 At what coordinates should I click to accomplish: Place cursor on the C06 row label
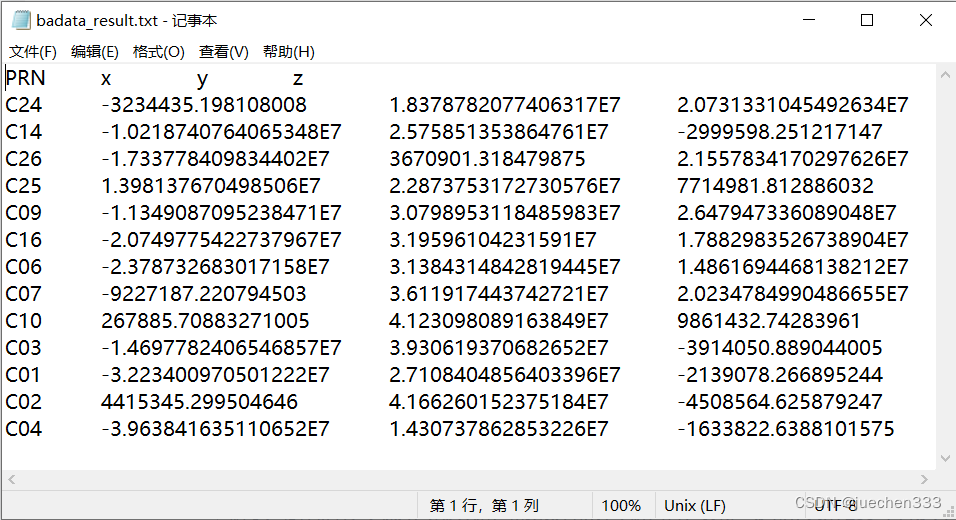pyautogui.click(x=24, y=266)
